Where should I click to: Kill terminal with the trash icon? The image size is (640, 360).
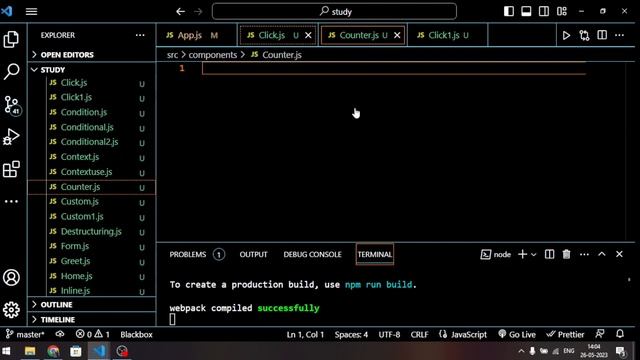click(x=567, y=255)
